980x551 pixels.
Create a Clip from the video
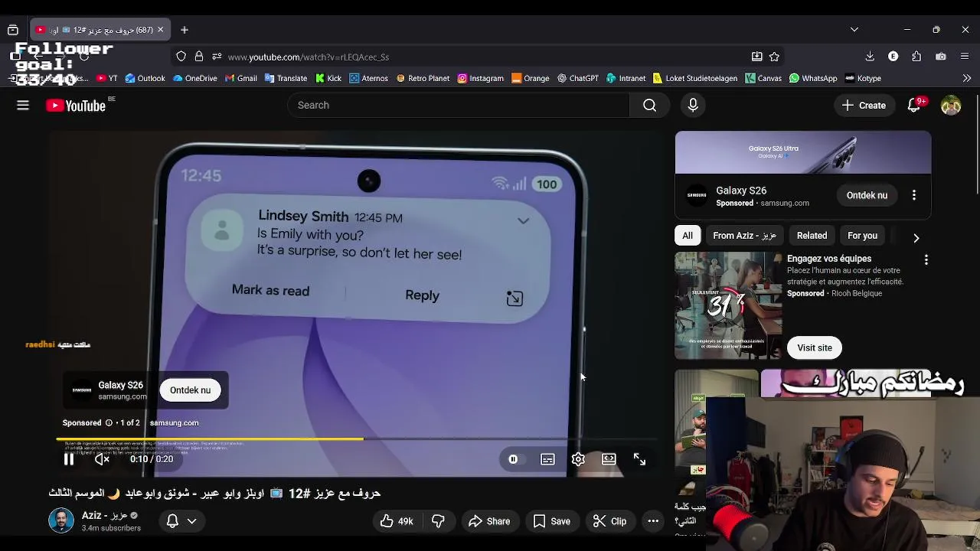(x=610, y=521)
